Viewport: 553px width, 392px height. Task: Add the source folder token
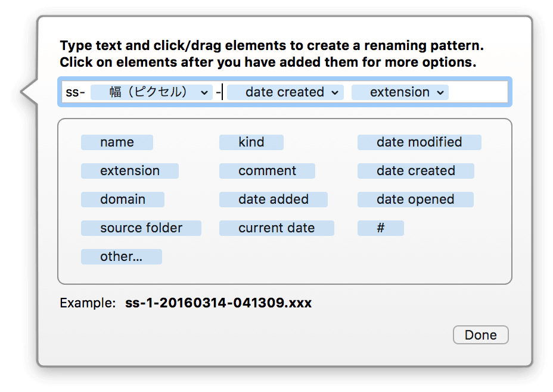tap(141, 228)
